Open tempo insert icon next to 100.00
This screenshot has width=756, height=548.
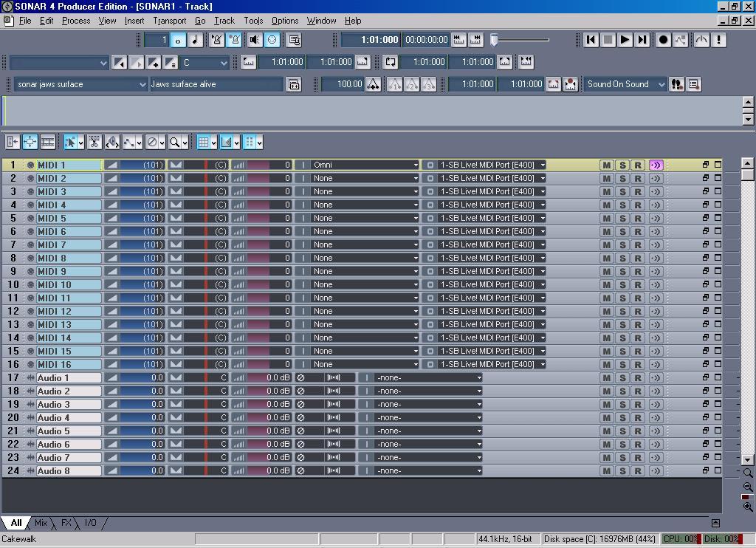click(373, 84)
